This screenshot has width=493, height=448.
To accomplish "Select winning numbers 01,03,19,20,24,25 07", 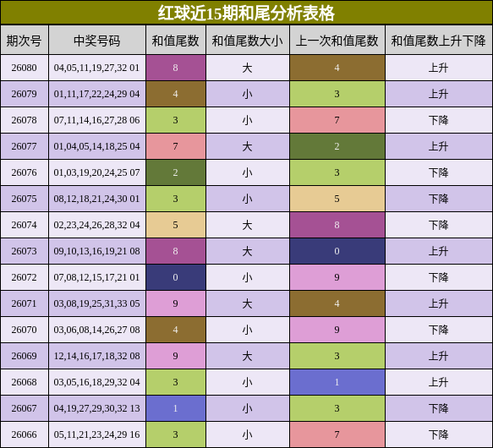I will pyautogui.click(x=97, y=172).
